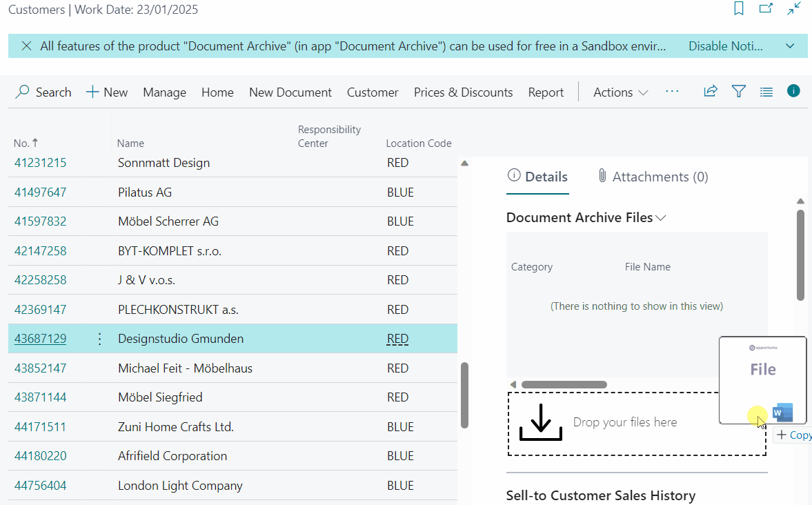The image size is (812, 505).
Task: Click the paperclip Attachments icon
Action: (x=603, y=176)
